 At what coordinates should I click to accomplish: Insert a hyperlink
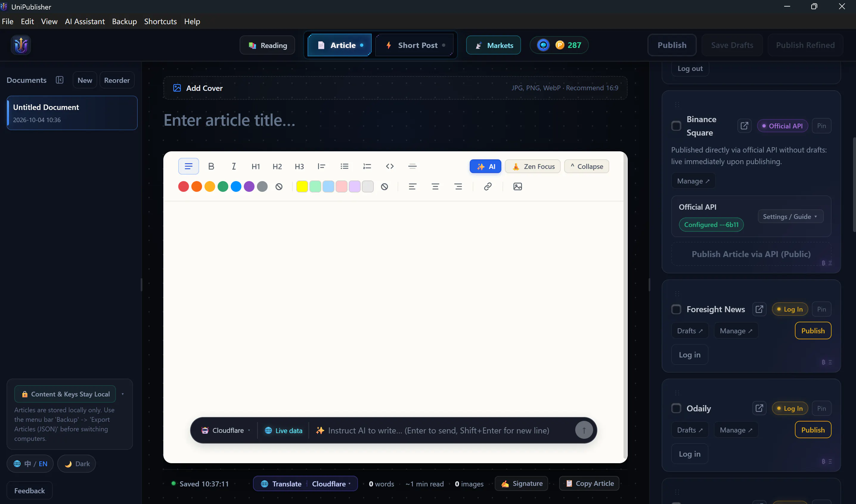point(488,187)
